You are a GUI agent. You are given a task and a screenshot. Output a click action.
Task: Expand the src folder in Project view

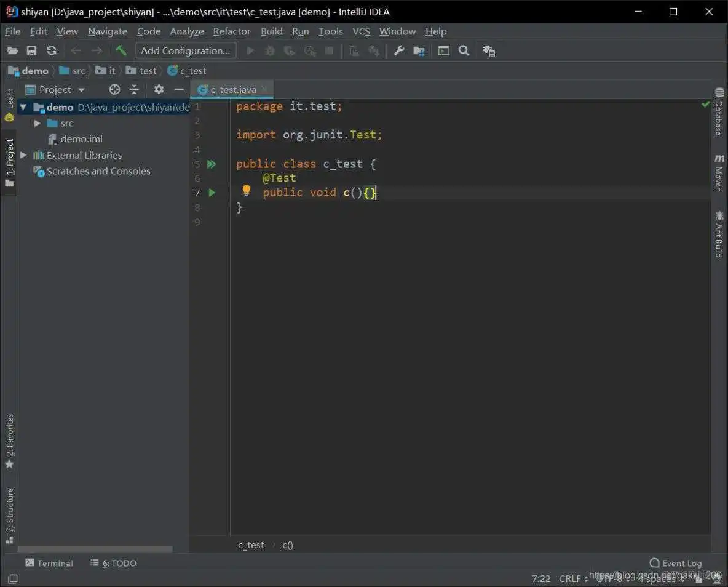click(37, 123)
